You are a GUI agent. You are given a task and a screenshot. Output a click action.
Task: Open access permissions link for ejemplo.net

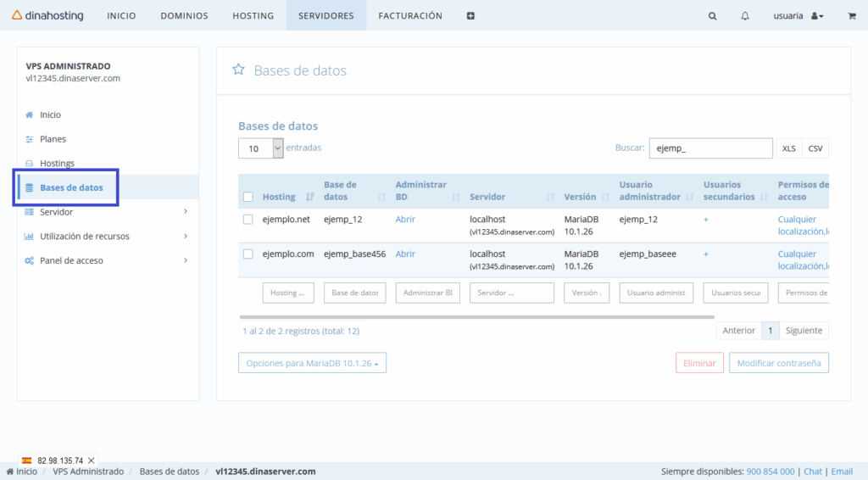[x=803, y=226]
